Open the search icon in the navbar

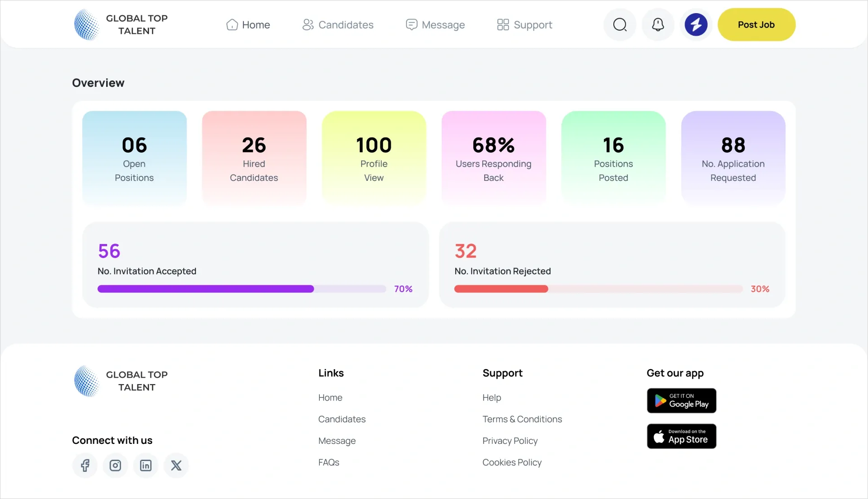tap(619, 24)
